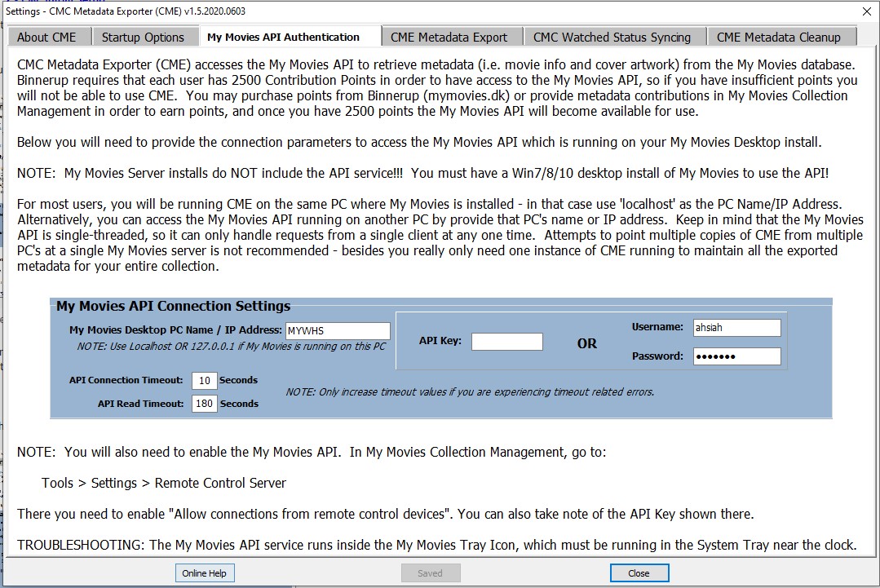Edit the API Connection Timeout value

tap(204, 380)
